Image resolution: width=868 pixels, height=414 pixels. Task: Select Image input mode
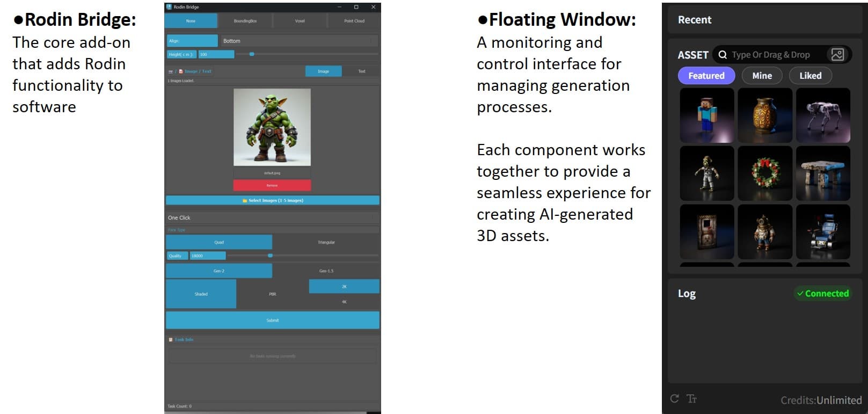point(323,71)
